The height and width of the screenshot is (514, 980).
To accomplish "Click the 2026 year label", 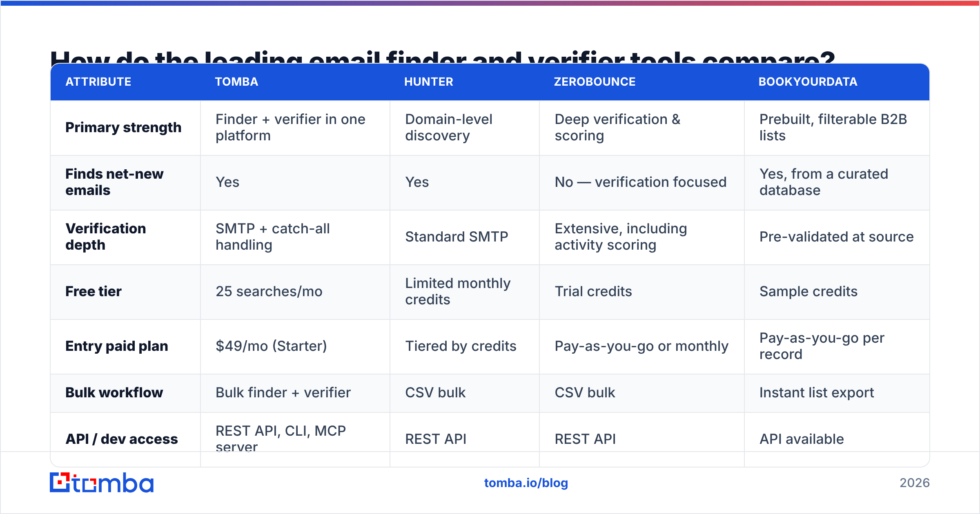I will (915, 483).
